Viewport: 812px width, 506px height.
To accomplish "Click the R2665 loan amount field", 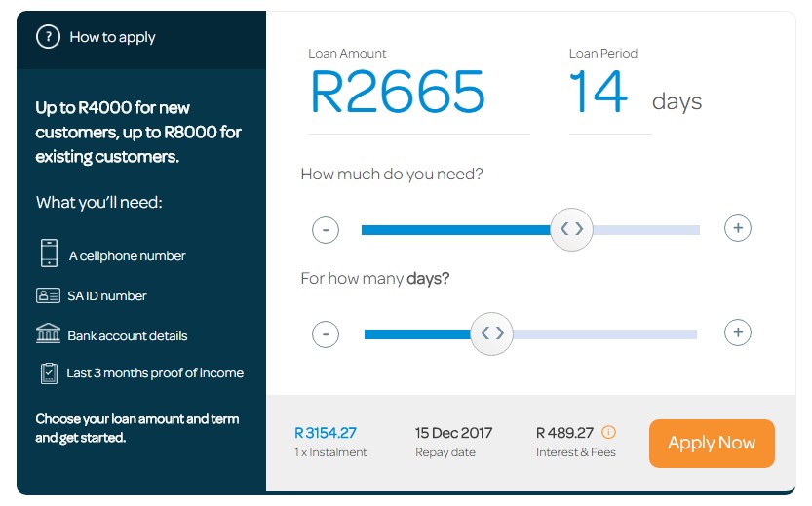I will pyautogui.click(x=397, y=94).
